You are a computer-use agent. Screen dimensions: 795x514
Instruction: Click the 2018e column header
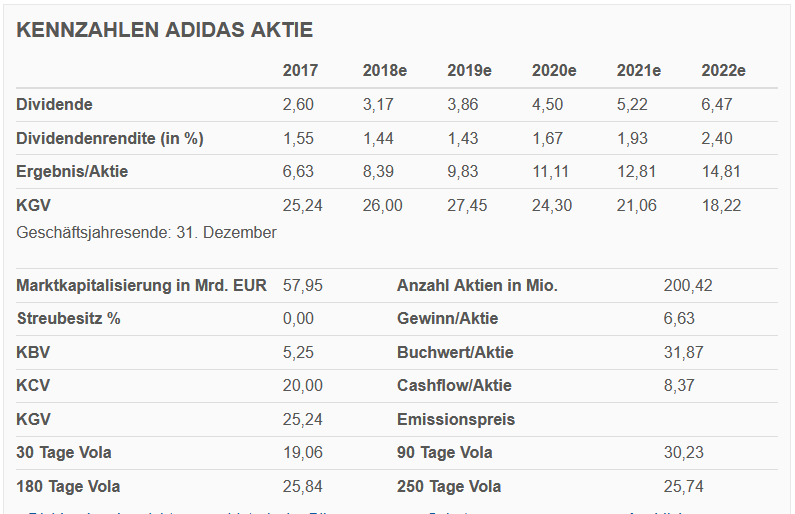pos(385,71)
